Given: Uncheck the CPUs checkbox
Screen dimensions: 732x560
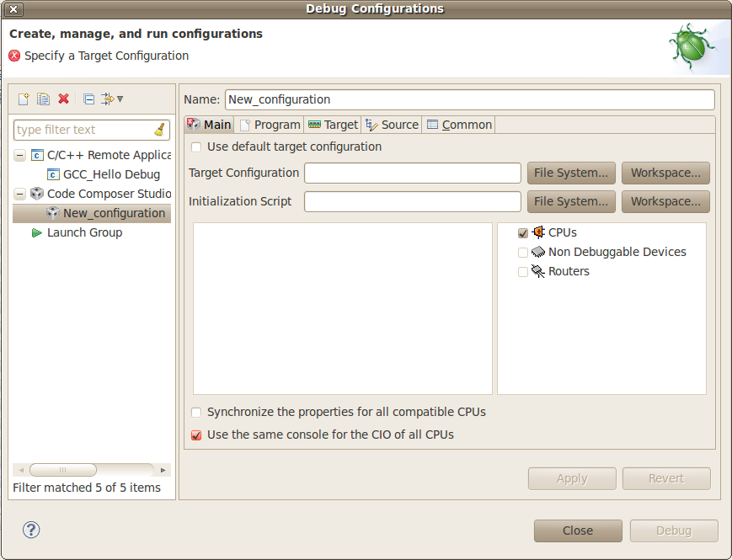Looking at the screenshot, I should (523, 233).
